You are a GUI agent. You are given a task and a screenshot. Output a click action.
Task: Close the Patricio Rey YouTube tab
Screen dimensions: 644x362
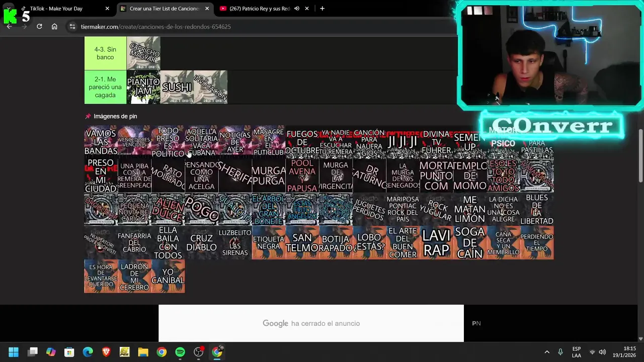click(x=307, y=9)
